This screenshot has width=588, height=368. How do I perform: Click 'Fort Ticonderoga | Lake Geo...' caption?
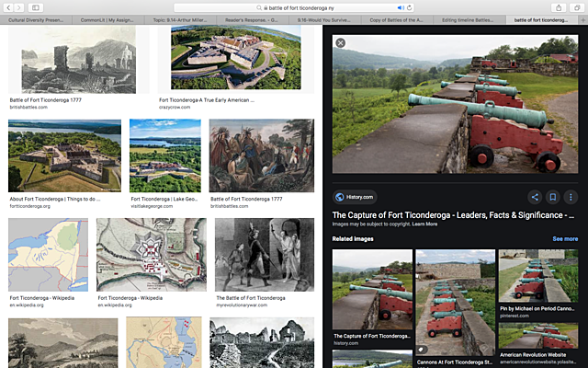click(164, 199)
